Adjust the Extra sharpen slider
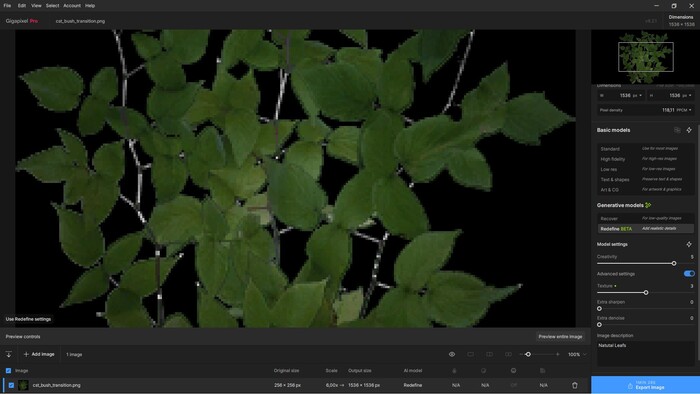This screenshot has height=394, width=700. tap(599, 308)
